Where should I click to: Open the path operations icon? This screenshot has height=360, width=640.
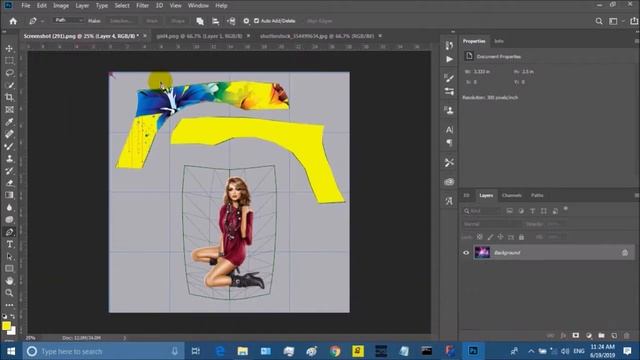(x=200, y=21)
